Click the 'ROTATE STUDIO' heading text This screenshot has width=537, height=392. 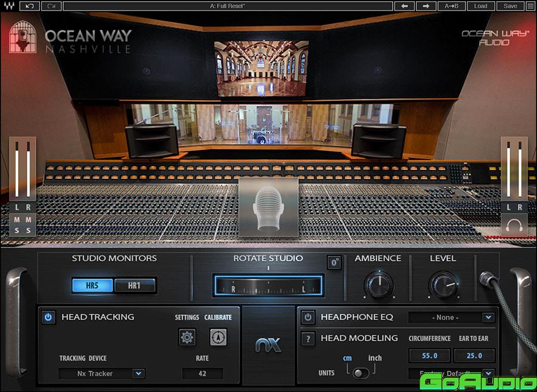click(x=268, y=258)
